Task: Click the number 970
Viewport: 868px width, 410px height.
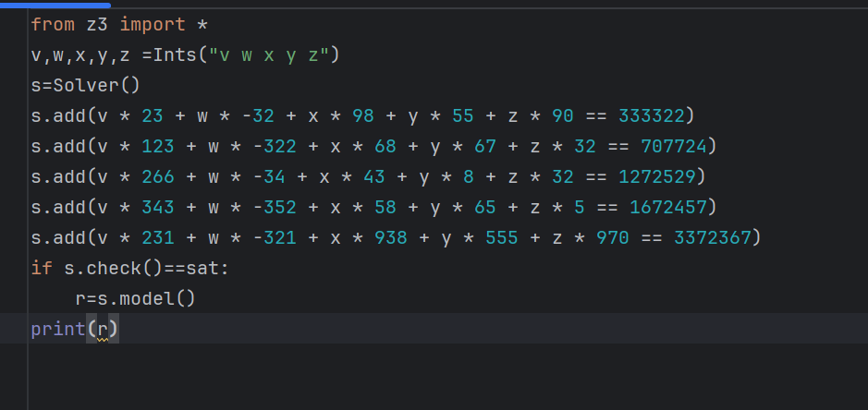Action: 612,238
